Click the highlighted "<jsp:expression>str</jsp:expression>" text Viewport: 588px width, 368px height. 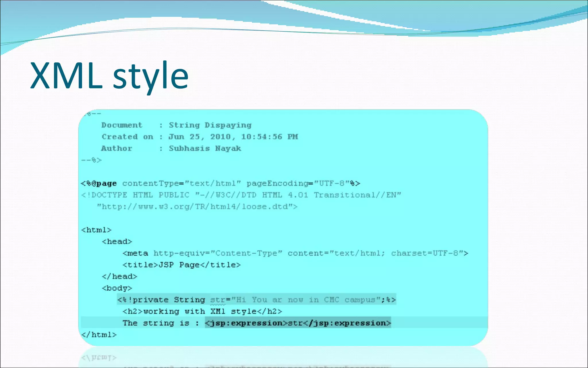(298, 323)
